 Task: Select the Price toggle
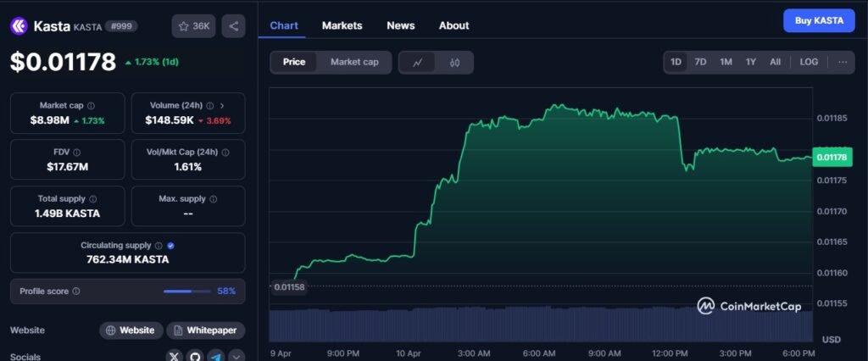294,62
